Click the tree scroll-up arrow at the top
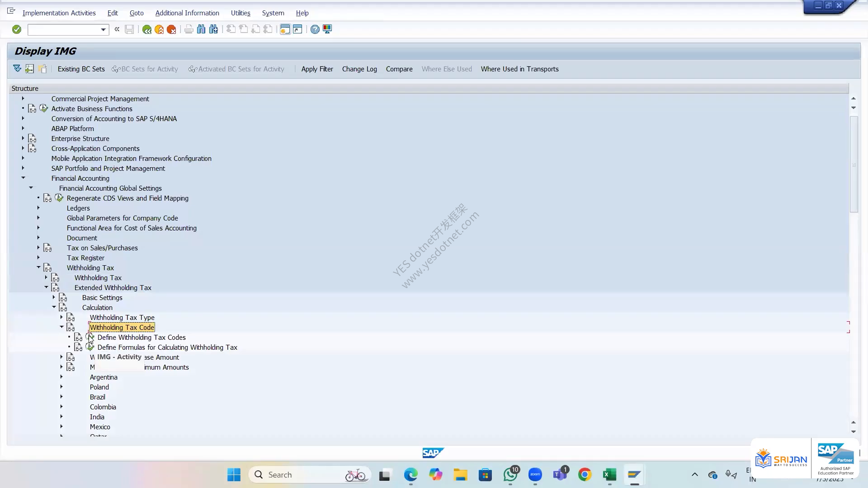868x488 pixels. pyautogui.click(x=854, y=98)
